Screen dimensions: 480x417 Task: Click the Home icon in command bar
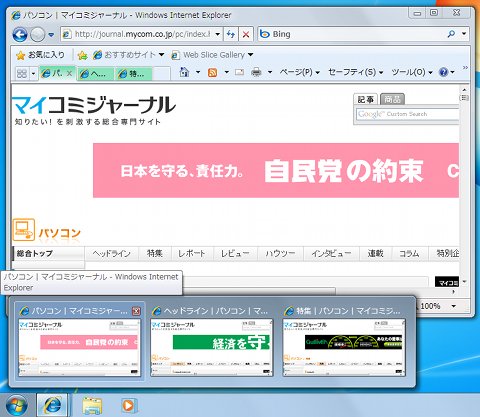coord(184,72)
